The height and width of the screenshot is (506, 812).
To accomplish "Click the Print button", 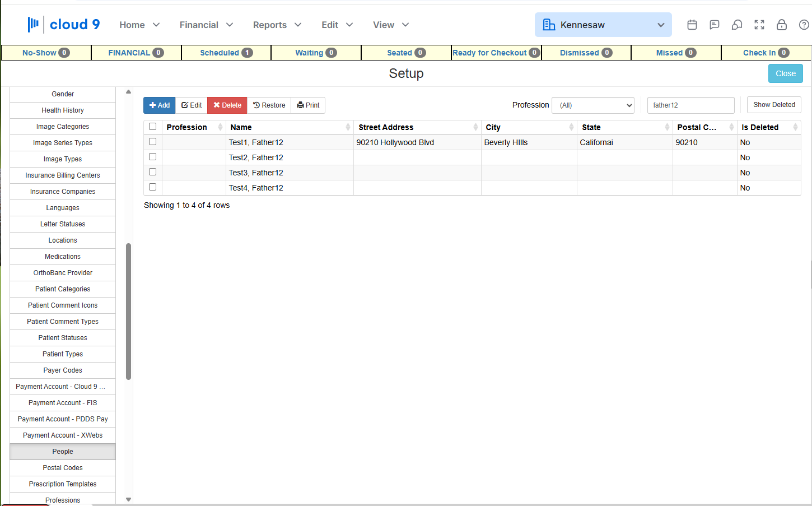I will pyautogui.click(x=308, y=105).
